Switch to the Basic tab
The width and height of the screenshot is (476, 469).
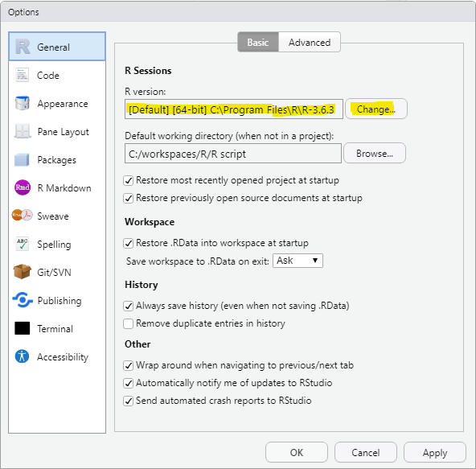(258, 42)
